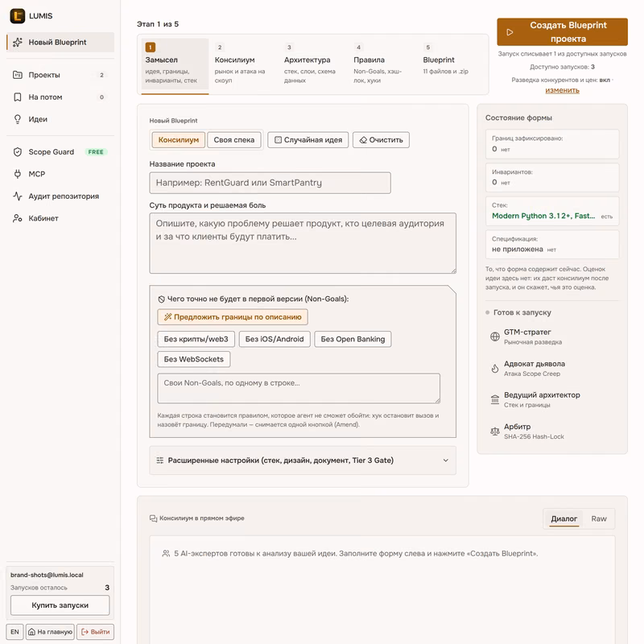Click the Название проекта input field
Image resolution: width=644 pixels, height=644 pixels.
270,183
